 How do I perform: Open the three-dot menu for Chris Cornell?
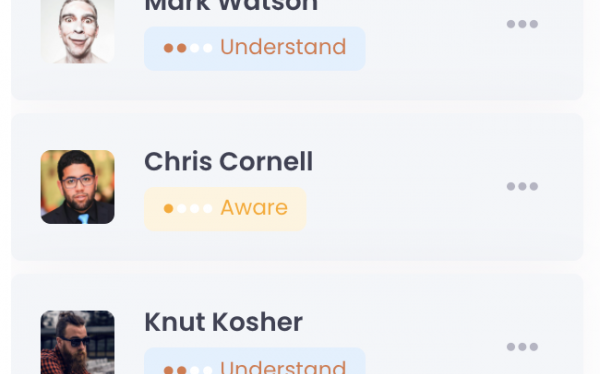click(522, 186)
